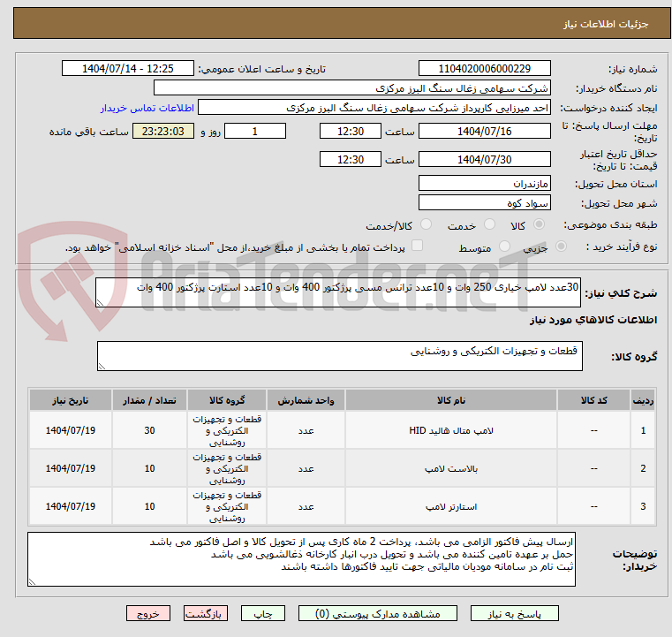
Task: Toggle the treasury bonds payment checkbox
Action: [x=418, y=247]
